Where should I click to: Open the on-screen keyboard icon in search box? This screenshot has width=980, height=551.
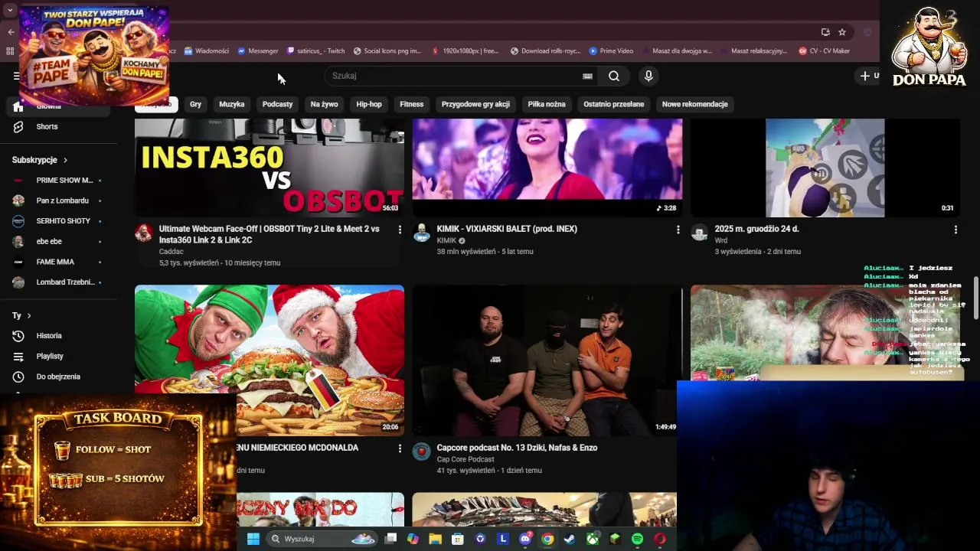(587, 76)
